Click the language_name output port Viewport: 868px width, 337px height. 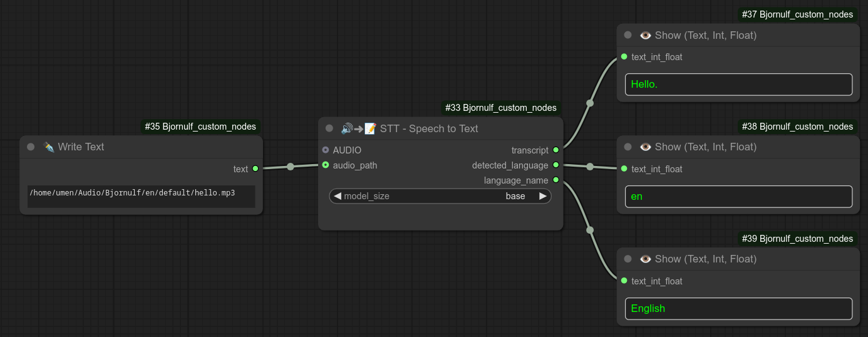click(x=555, y=180)
